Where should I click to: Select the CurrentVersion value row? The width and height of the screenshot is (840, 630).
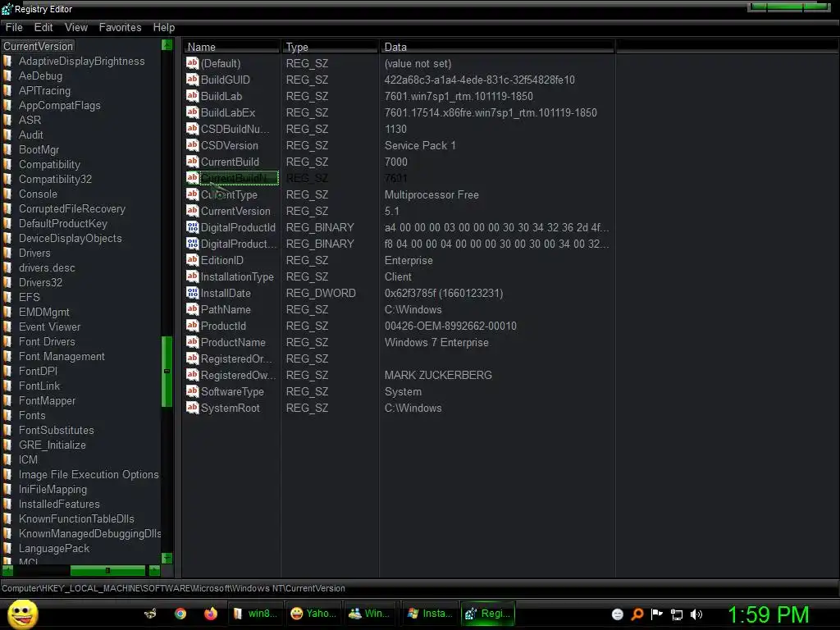point(235,211)
